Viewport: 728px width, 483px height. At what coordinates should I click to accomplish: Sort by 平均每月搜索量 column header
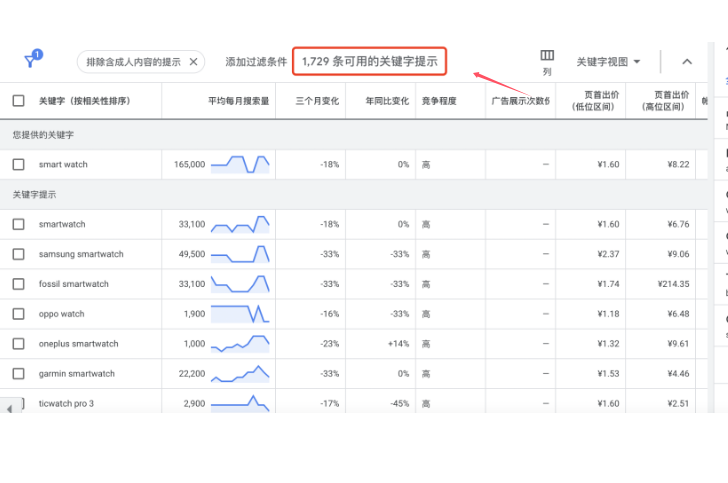[x=238, y=101]
